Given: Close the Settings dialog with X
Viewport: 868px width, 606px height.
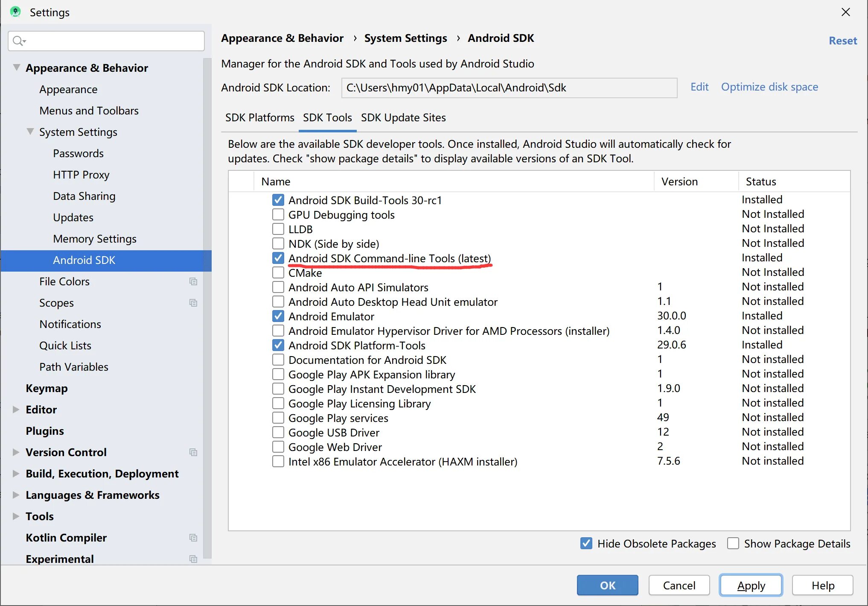Looking at the screenshot, I should [x=845, y=12].
